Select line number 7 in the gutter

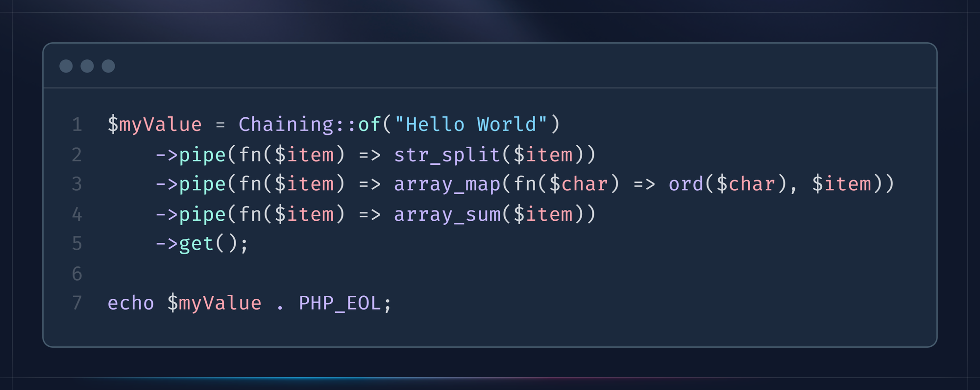(x=77, y=303)
